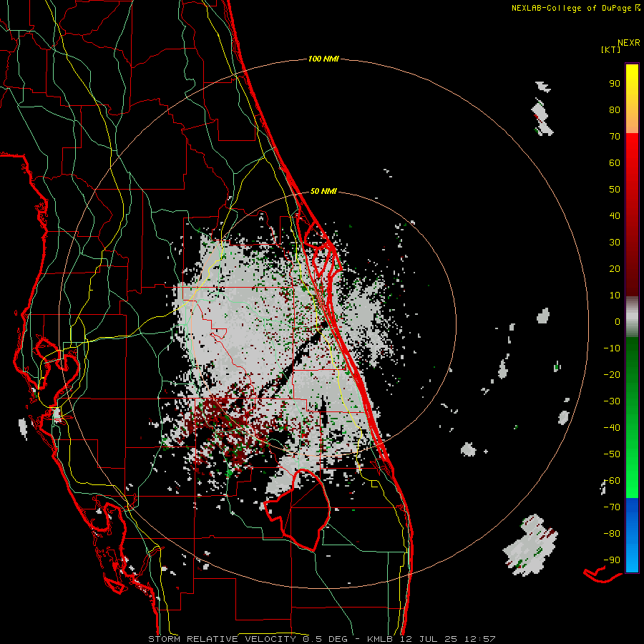The width and height of the screenshot is (644, 644).
Task: Click the 0.5 DEG elevation angle text
Action: coord(326,639)
